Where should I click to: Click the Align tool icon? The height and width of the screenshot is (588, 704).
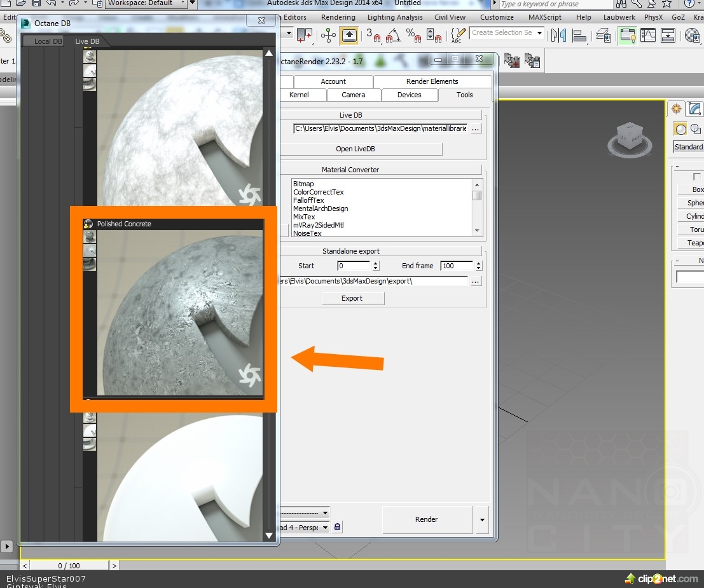[579, 35]
